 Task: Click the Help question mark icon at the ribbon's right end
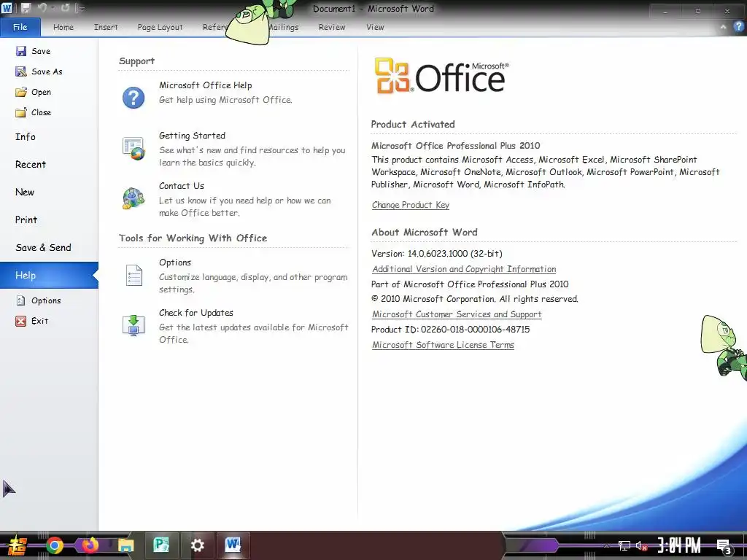[738, 27]
